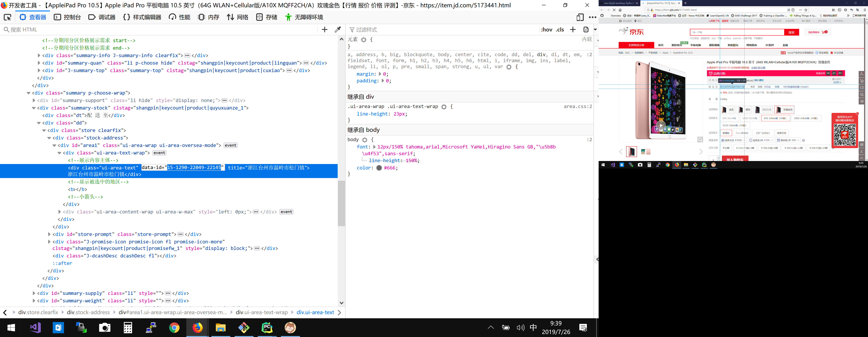Click event badge on ui-area-text-wrap div
Screen dimensions: 868x337
159,153
